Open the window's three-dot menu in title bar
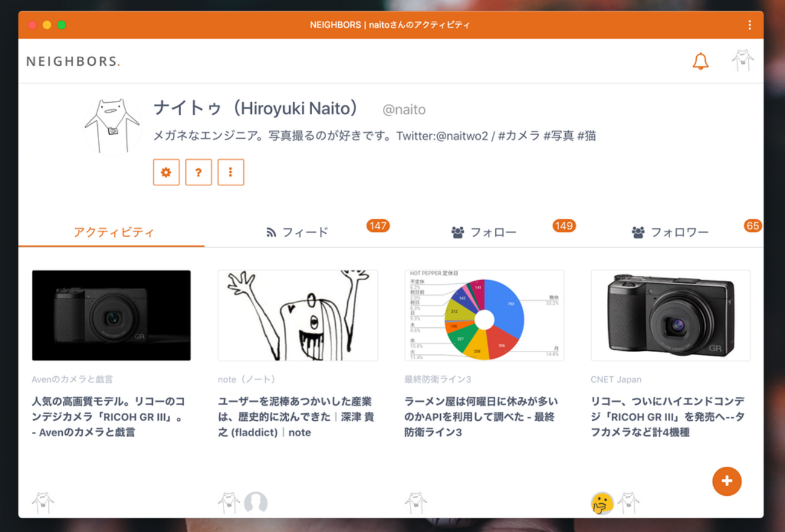The image size is (785, 532). click(749, 25)
